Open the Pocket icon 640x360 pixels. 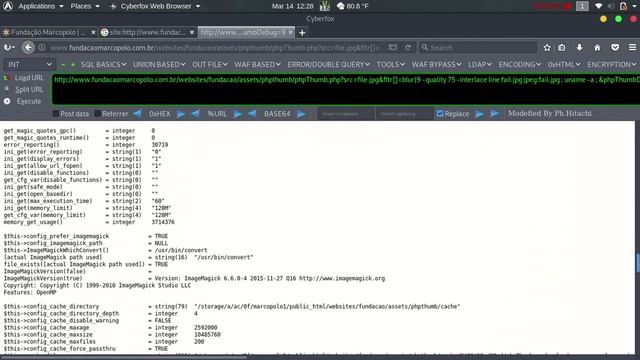615,48
